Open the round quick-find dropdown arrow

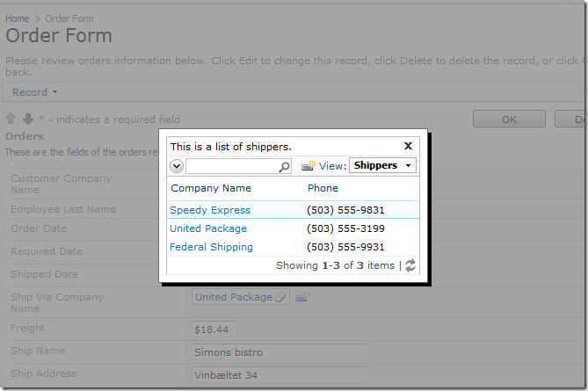point(177,166)
